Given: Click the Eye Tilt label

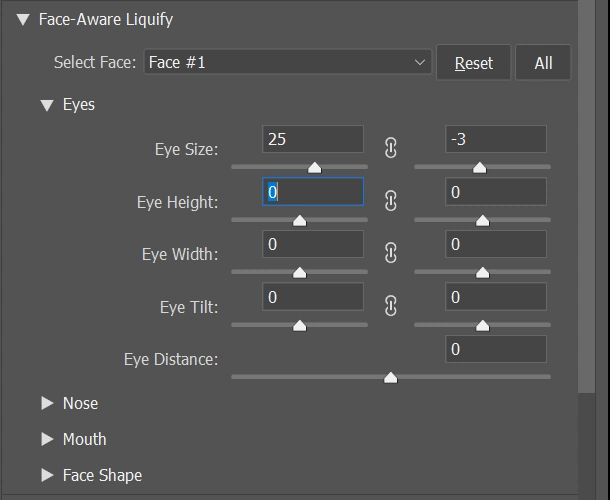Looking at the screenshot, I should click(189, 307).
